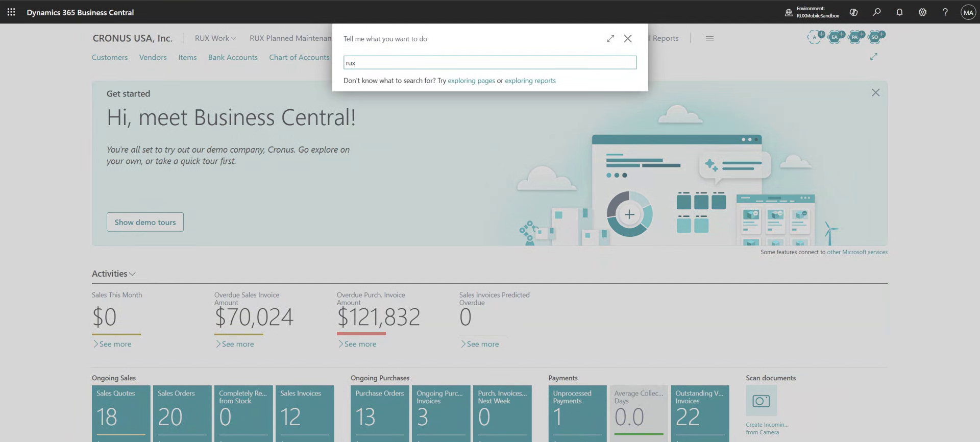Click the environment globe icon
This screenshot has height=442, width=980.
pos(789,12)
